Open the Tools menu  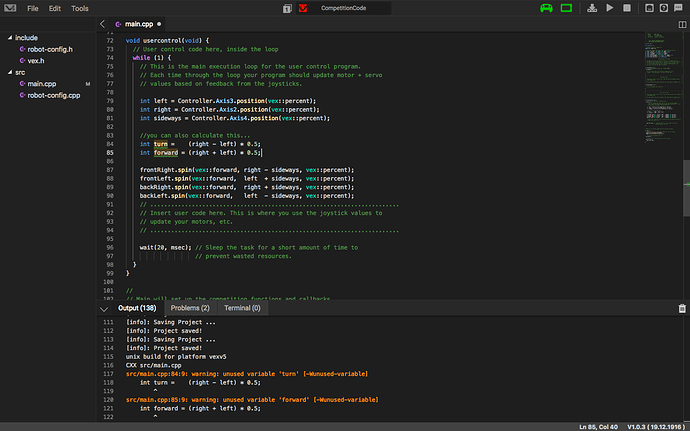[80, 8]
